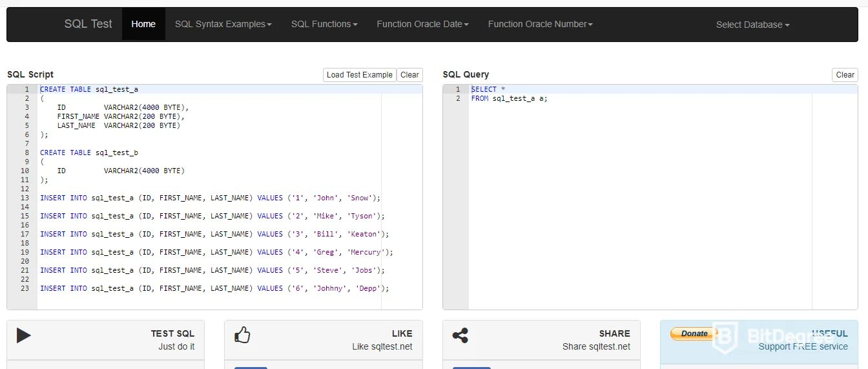The width and height of the screenshot is (868, 369).
Task: Click the SQL Test brand link
Action: [x=88, y=24]
